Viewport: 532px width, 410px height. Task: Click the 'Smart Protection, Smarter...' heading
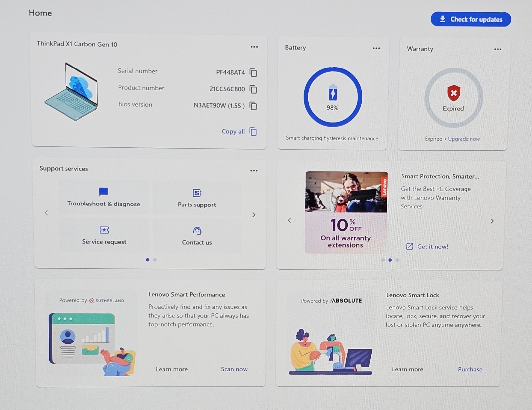click(440, 176)
